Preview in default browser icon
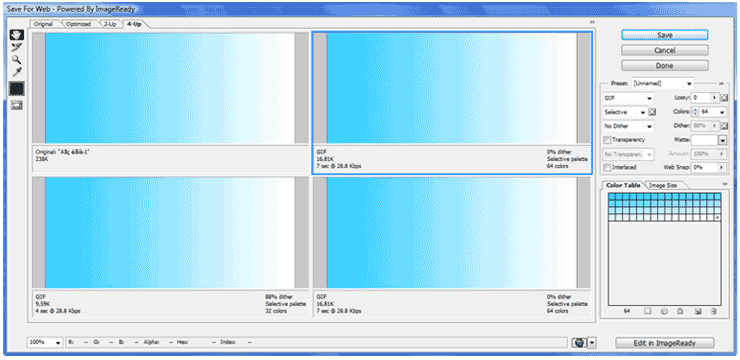This screenshot has height=360, width=740. click(x=580, y=343)
